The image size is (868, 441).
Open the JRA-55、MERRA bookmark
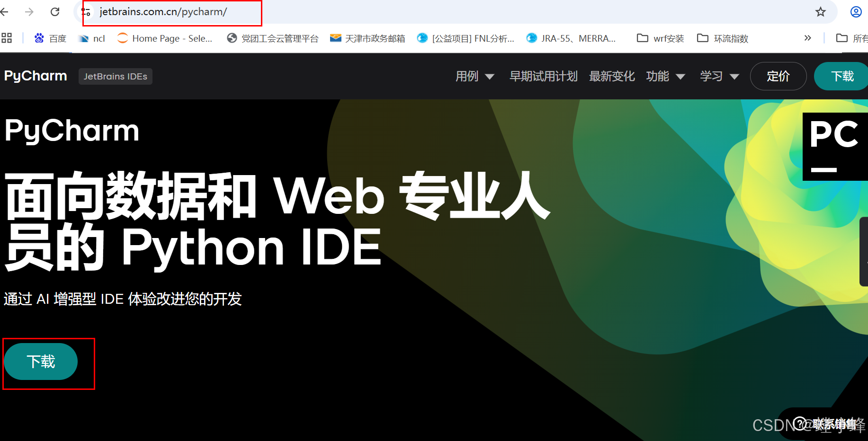[x=571, y=38]
